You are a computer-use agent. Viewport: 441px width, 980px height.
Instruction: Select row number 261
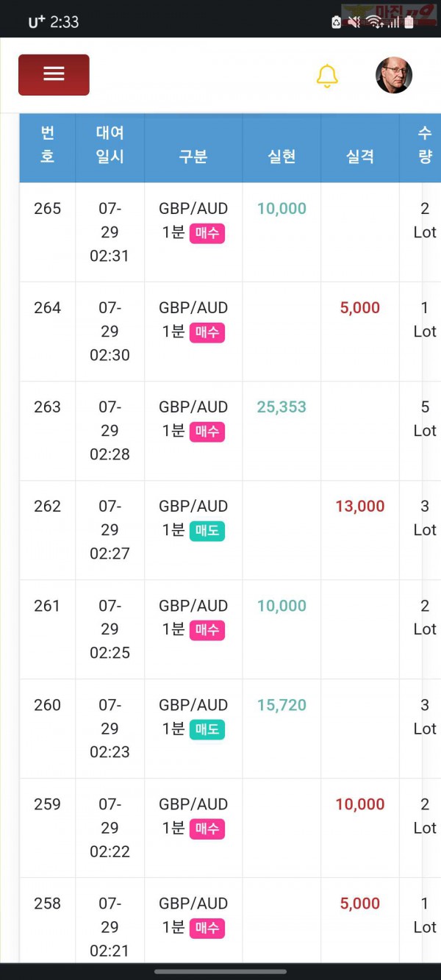click(x=47, y=606)
